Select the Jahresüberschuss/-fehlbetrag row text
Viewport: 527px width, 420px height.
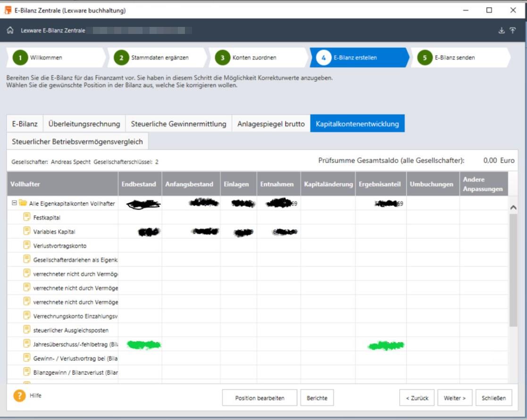75,344
